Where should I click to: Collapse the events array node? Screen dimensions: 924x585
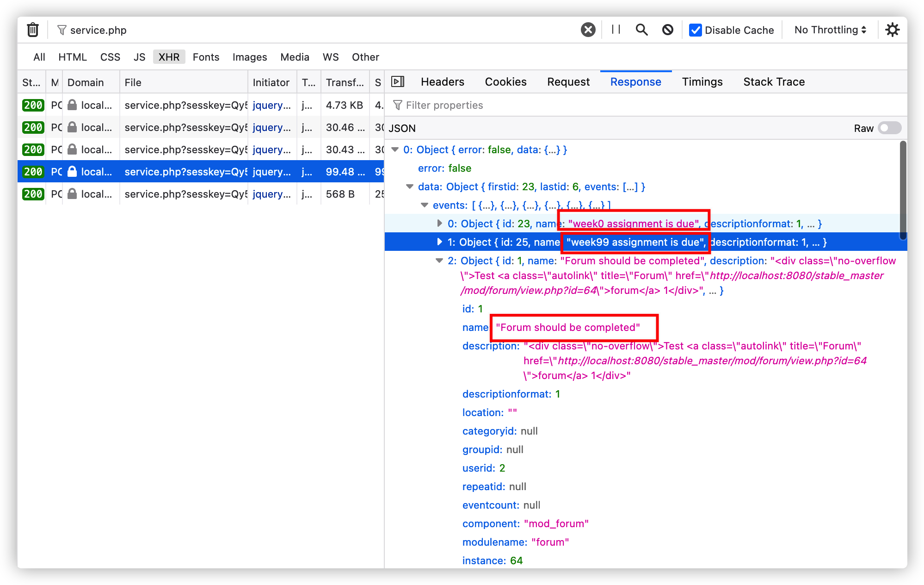tap(425, 205)
